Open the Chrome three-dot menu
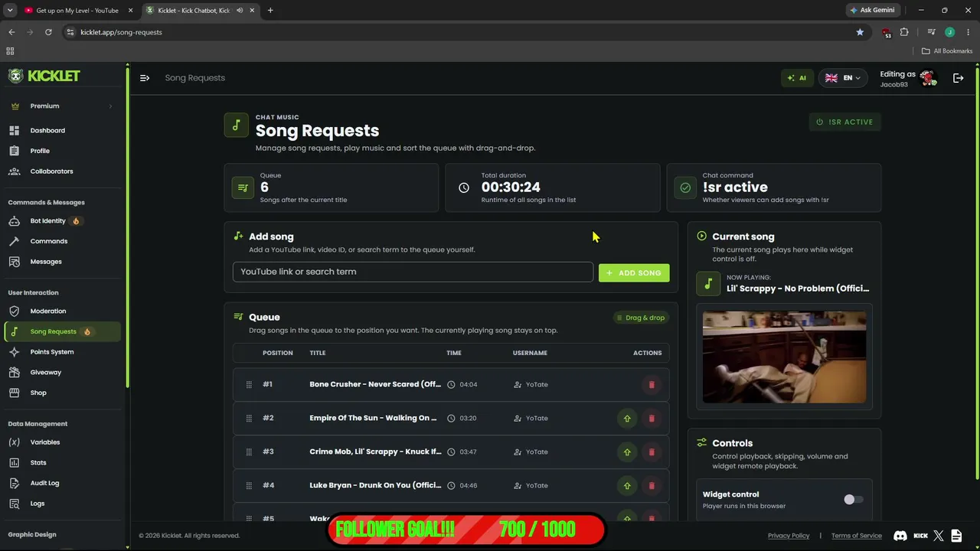The height and width of the screenshot is (551, 980). (x=967, y=32)
